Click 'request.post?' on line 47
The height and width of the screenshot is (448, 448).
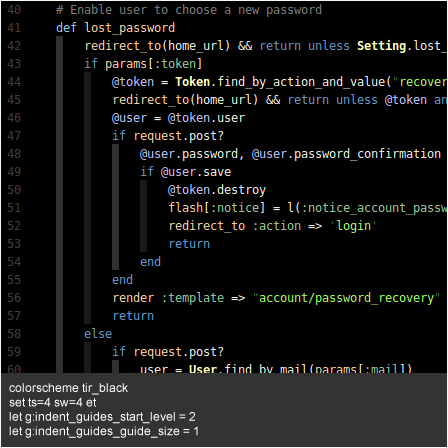(179, 136)
